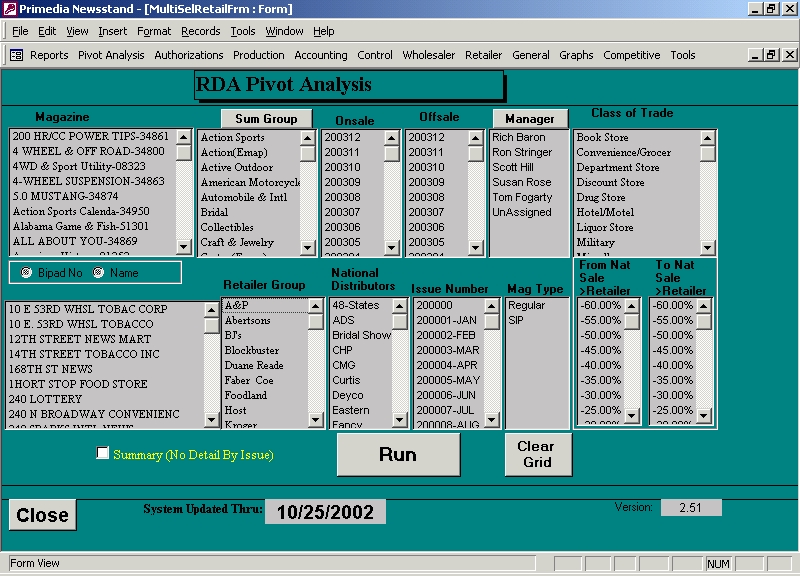Image resolution: width=800 pixels, height=576 pixels.
Task: Select Book Store in Class of Trade list
Action: pos(602,138)
